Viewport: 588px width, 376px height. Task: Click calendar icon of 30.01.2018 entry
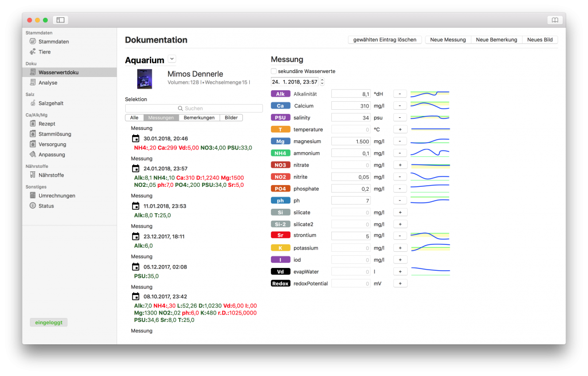pos(136,139)
